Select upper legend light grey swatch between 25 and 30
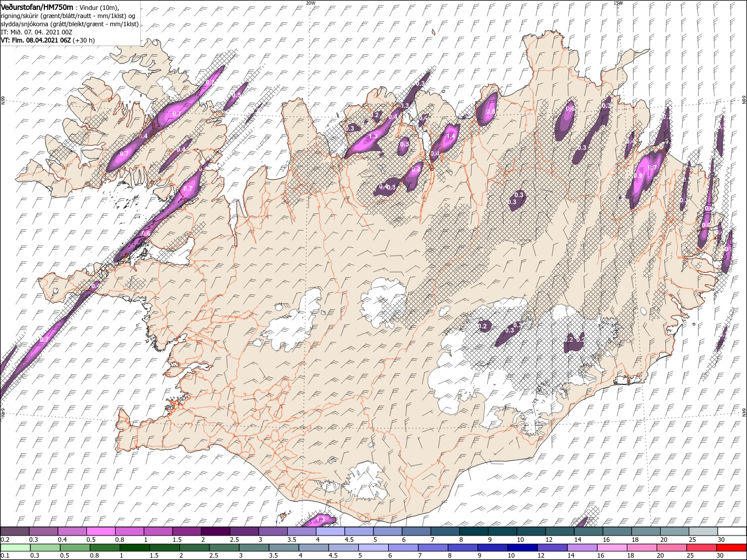Image resolution: width=747 pixels, height=560 pixels. (704, 531)
